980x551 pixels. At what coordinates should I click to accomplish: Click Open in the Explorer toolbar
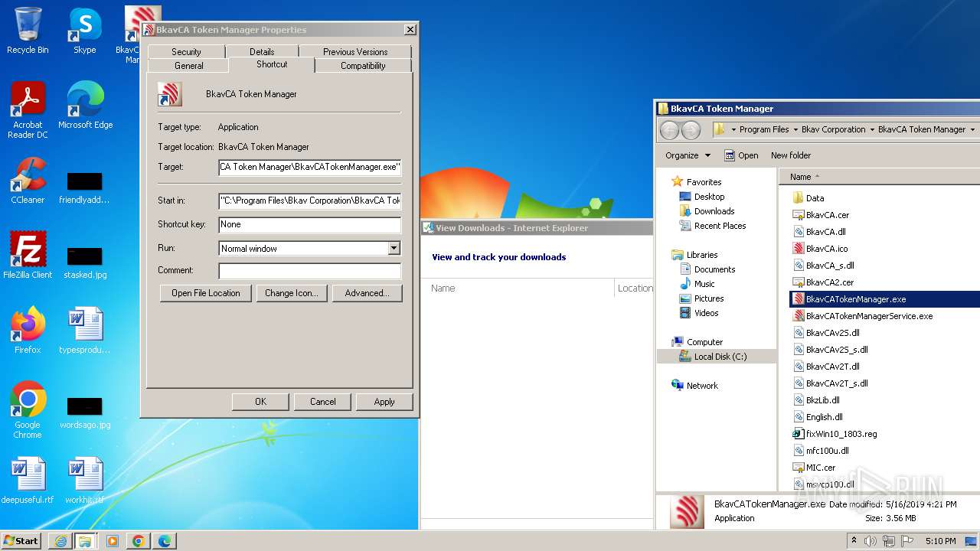(740, 155)
